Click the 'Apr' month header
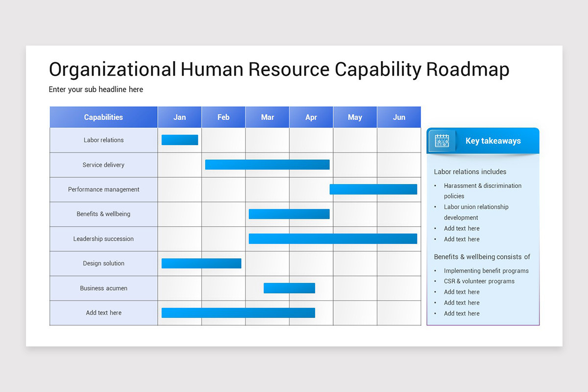This screenshot has width=588, height=392. click(x=311, y=117)
